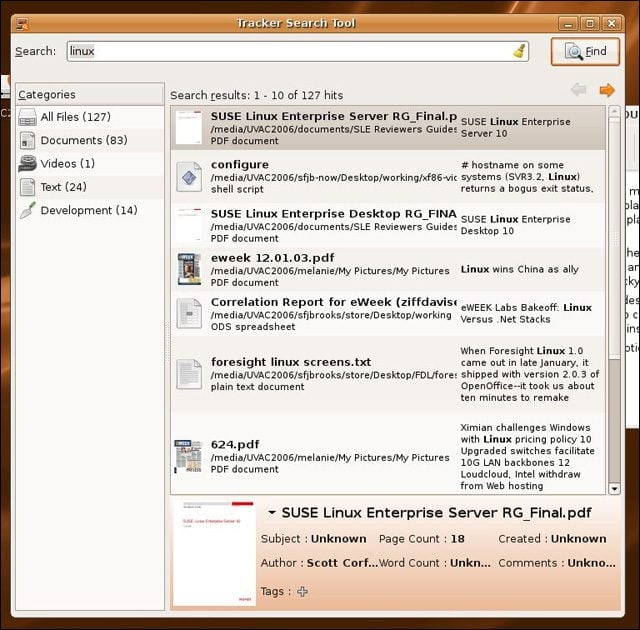Go to next results page arrow
This screenshot has width=640, height=630.
[607, 90]
